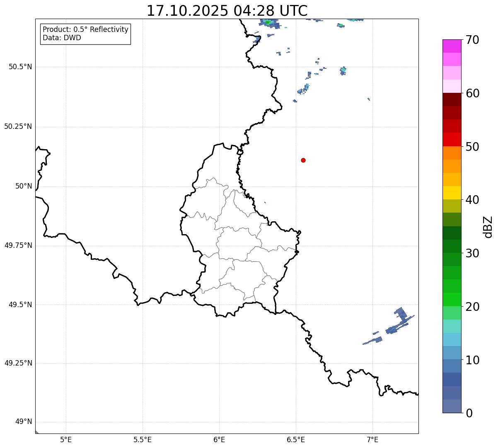Image resolution: width=498 pixels, height=448 pixels.
Task: Click the Data: DWD label
Action: 62,38
